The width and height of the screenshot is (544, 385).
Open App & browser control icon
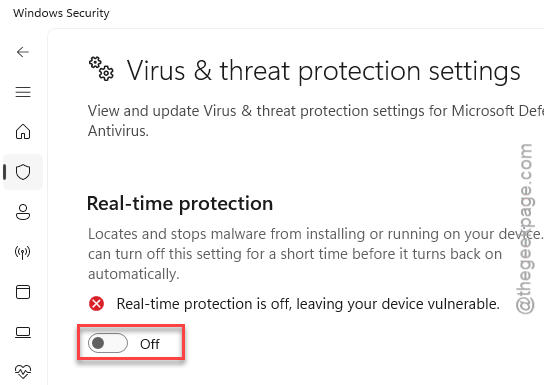[x=23, y=292]
